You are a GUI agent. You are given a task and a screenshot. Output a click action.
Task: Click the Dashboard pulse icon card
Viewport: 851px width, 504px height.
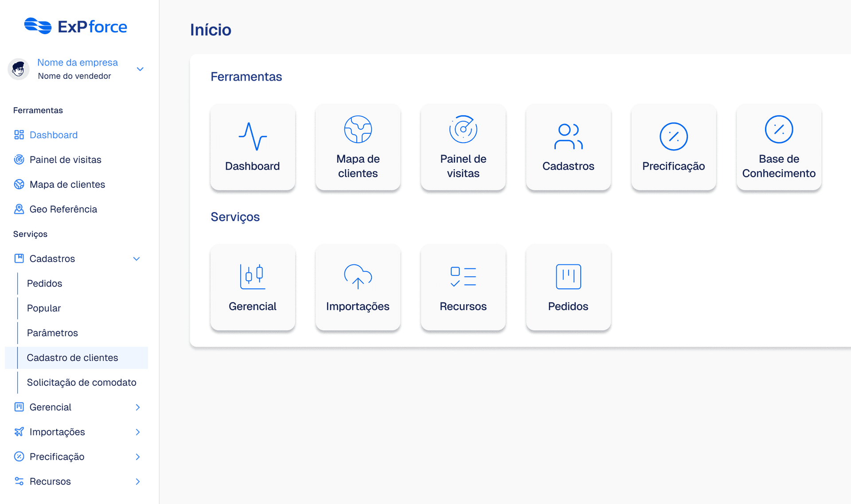pos(253,136)
